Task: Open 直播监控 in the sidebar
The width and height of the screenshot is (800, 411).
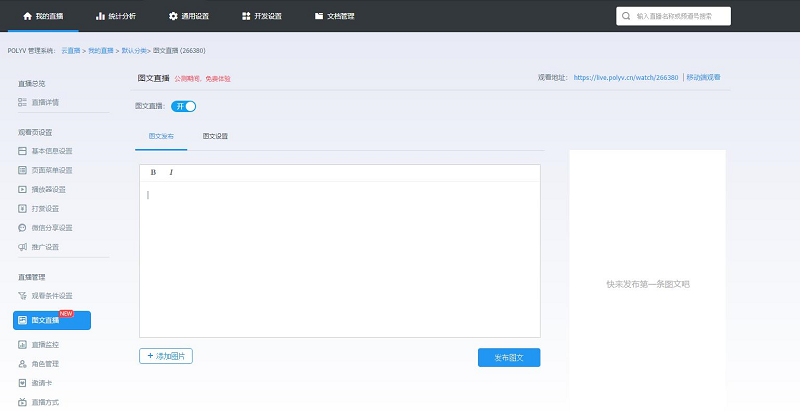Action: (45, 344)
